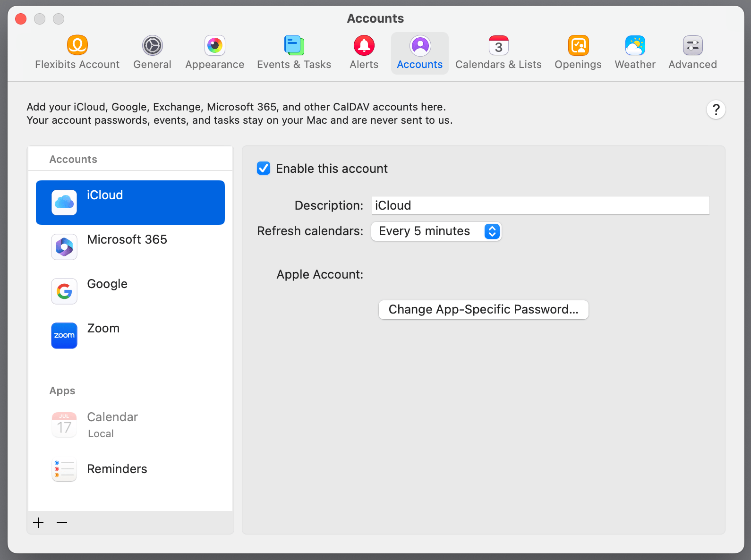Screen dimensions: 751x560
Task: Open the Refresh calendars dropdown
Action: point(436,231)
